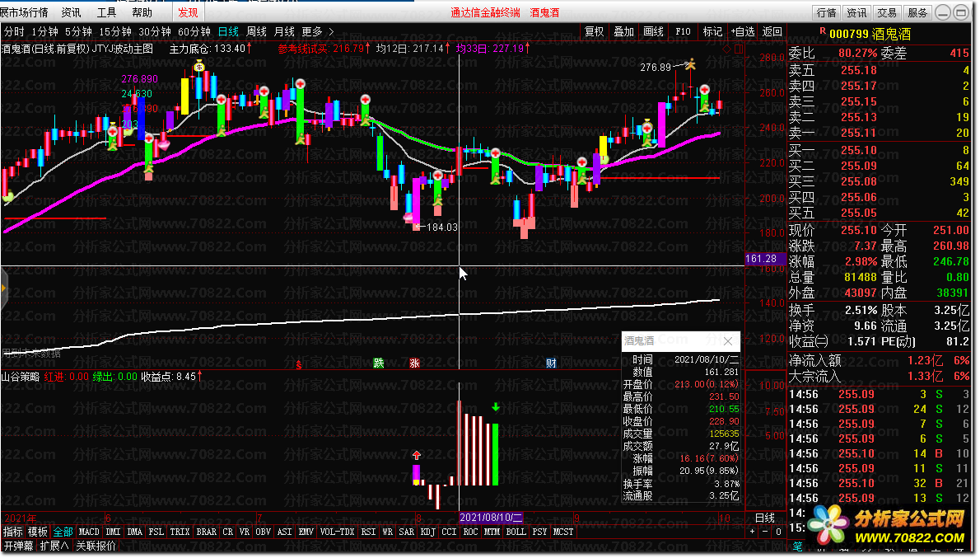The height and width of the screenshot is (558, 980).
Task: Expand the left edge side panel handle
Action: 3,289
